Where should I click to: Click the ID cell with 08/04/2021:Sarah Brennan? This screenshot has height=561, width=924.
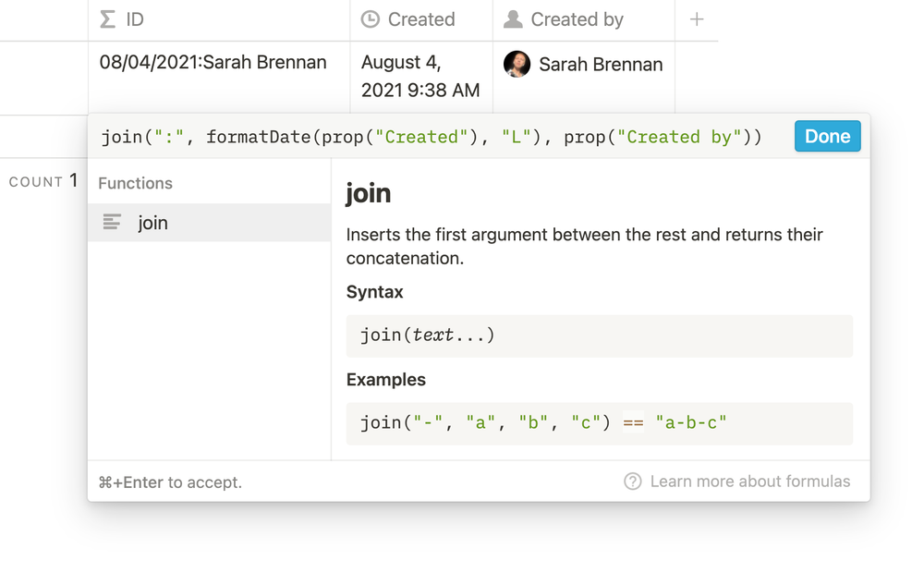[213, 63]
